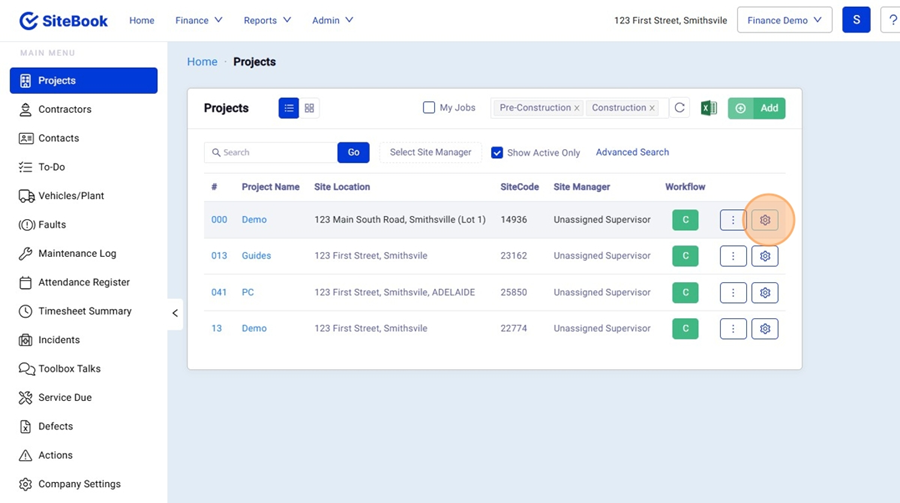Click green workflow C badge for project 13
The height and width of the screenshot is (503, 900).
[685, 328]
